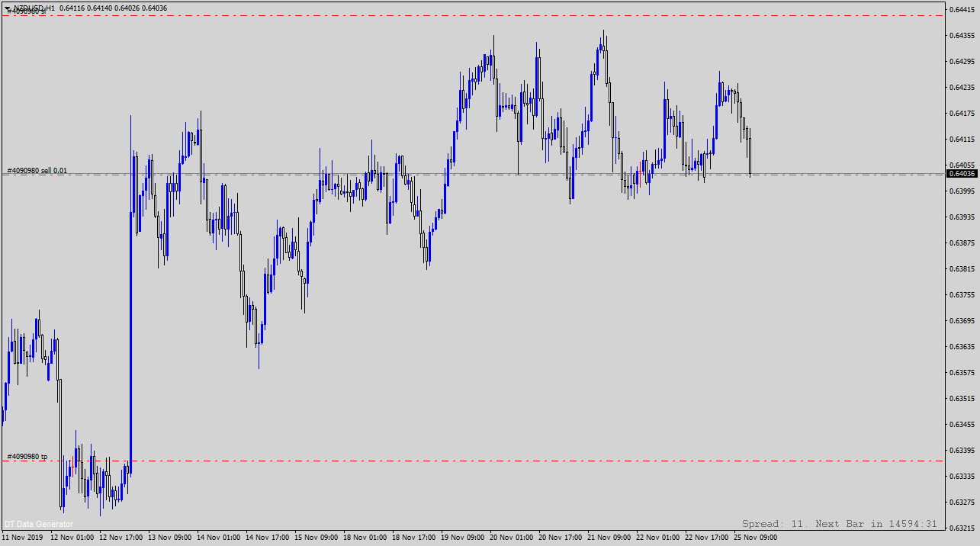Select the #4090980 tp take profit label
Image resolution: width=980 pixels, height=546 pixels.
27,457
